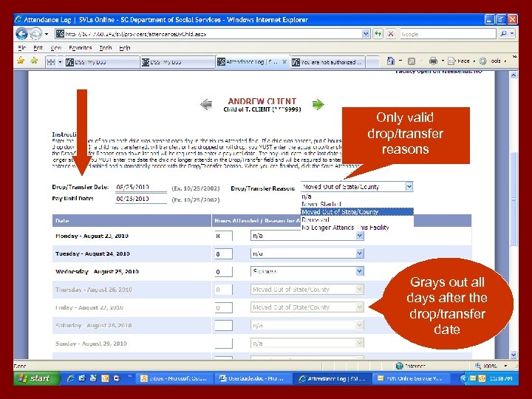Open Monday August 23 reason dropdown
Viewport: 532px width, 399px height.
click(360, 236)
